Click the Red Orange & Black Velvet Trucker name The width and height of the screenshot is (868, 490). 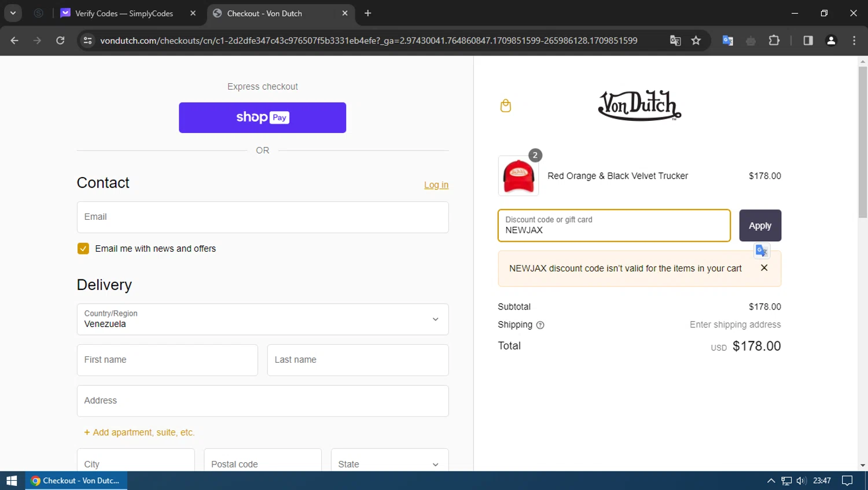[x=617, y=176]
